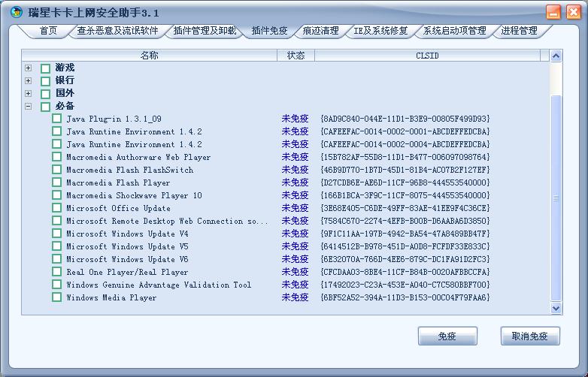Minimize the Rising Kaka window
Image resolution: width=588 pixels, height=377 pixels.
pos(553,12)
